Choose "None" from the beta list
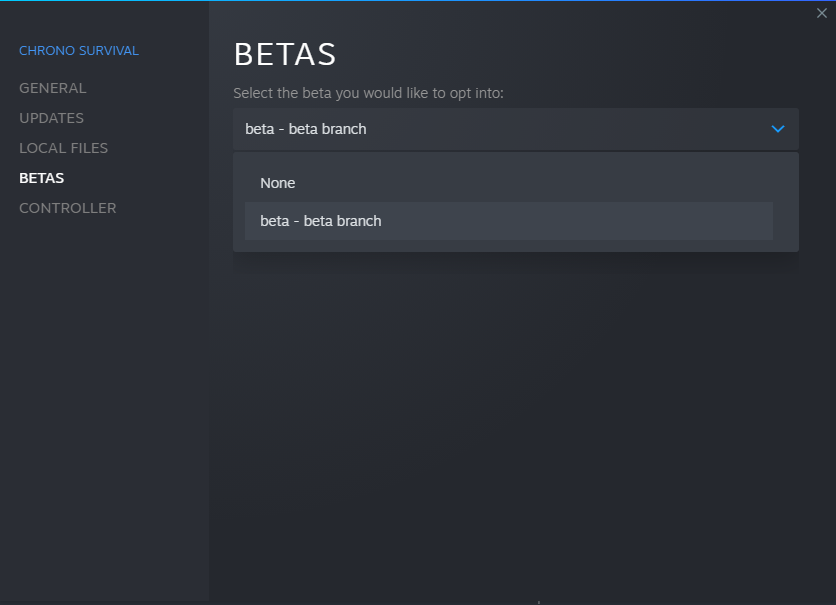The width and height of the screenshot is (836, 605). coord(278,183)
